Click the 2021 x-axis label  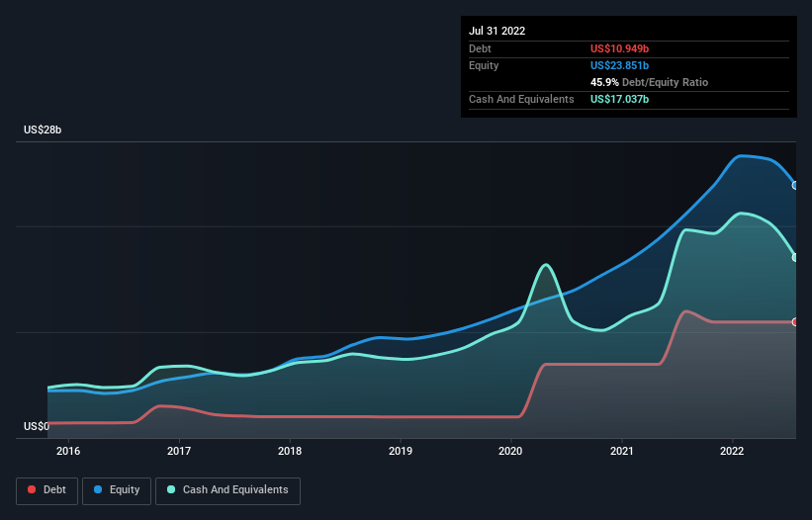pyautogui.click(x=621, y=451)
